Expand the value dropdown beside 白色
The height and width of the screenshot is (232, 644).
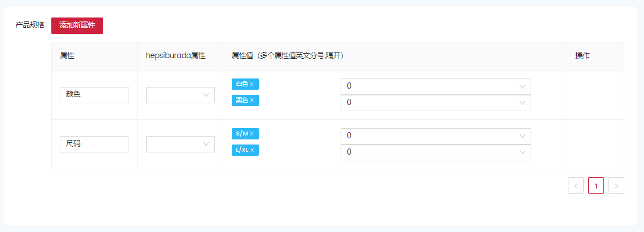pyautogui.click(x=436, y=86)
